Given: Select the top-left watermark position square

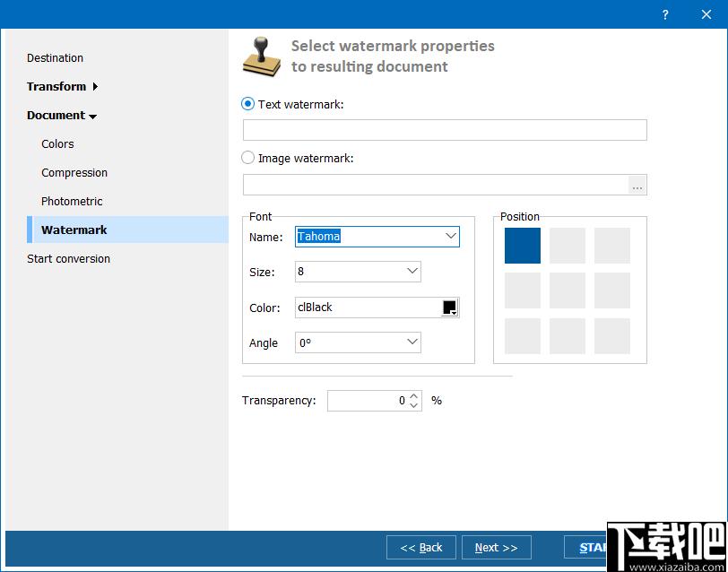Looking at the screenshot, I should tap(523, 246).
